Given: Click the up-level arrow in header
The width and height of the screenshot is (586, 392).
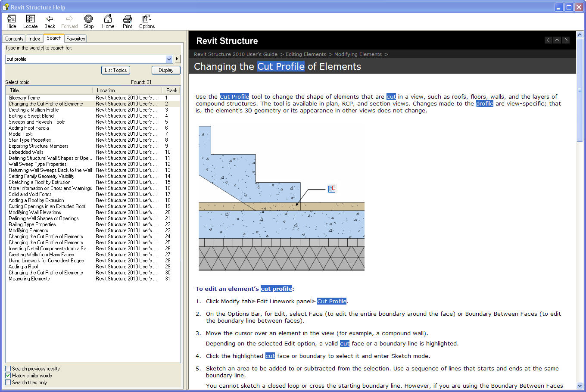Looking at the screenshot, I should click(x=557, y=40).
